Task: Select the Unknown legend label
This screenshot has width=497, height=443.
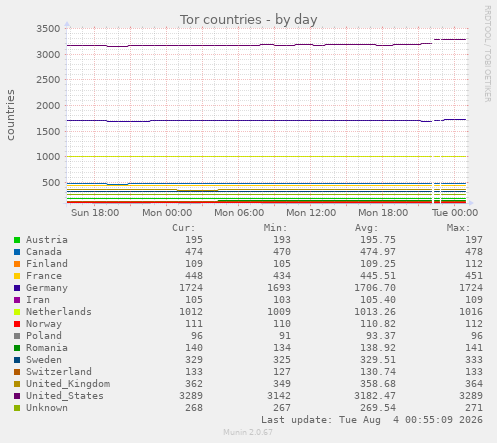Action: (x=47, y=408)
